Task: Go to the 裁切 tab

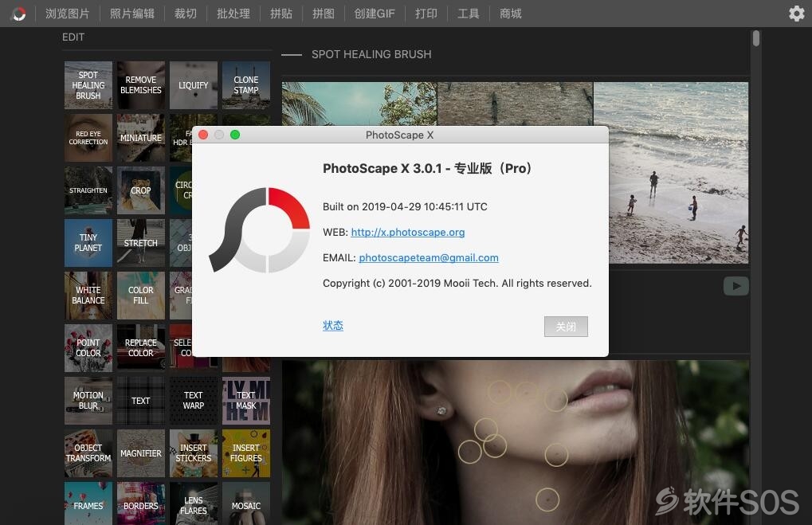Action: point(186,14)
